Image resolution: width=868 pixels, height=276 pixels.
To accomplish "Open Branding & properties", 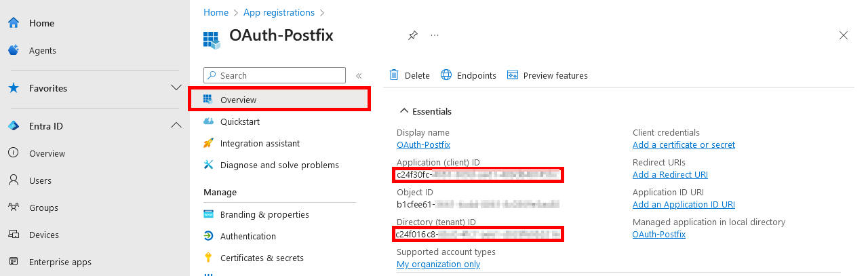I will click(x=264, y=214).
